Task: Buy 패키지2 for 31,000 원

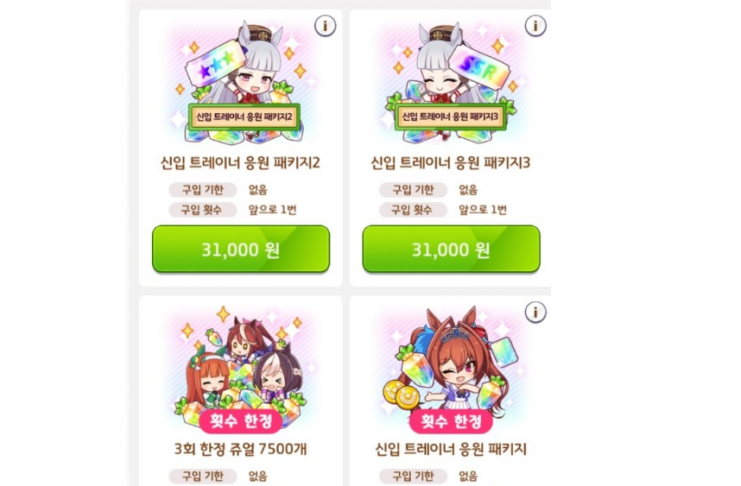Action: pos(241,249)
